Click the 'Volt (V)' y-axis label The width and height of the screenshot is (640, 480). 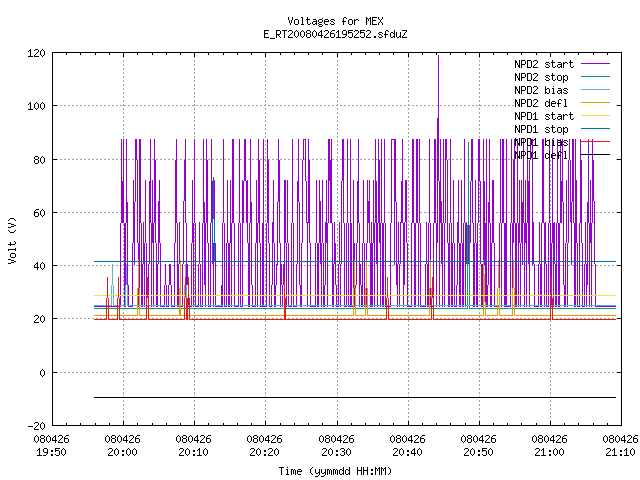coord(12,241)
